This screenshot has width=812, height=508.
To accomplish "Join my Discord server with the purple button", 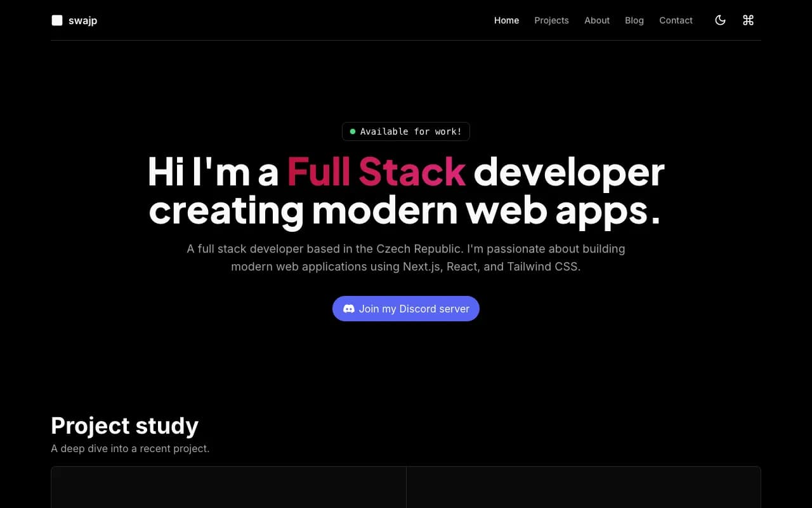I will pos(406,309).
